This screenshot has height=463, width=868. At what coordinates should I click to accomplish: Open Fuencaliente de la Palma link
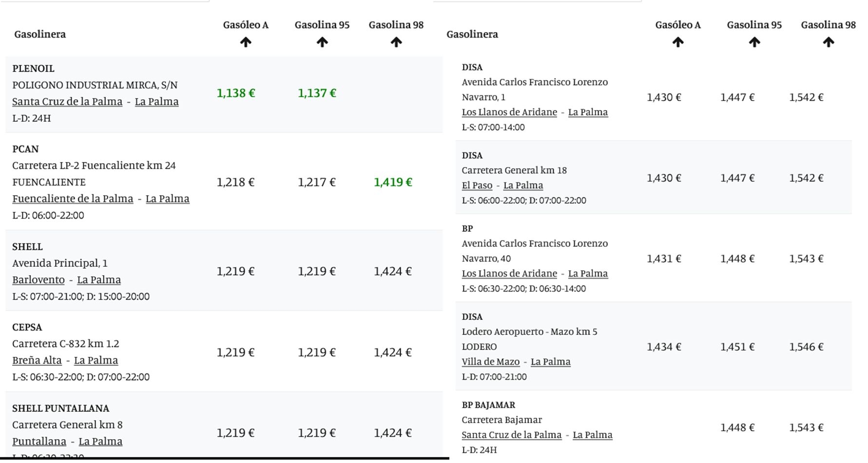point(73,199)
